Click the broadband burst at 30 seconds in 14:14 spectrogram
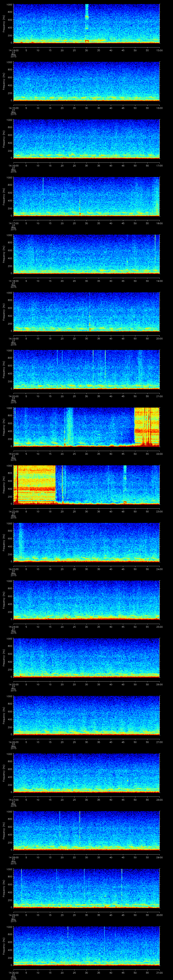Image resolution: width=173 pixels, height=980 pixels. click(x=87, y=23)
